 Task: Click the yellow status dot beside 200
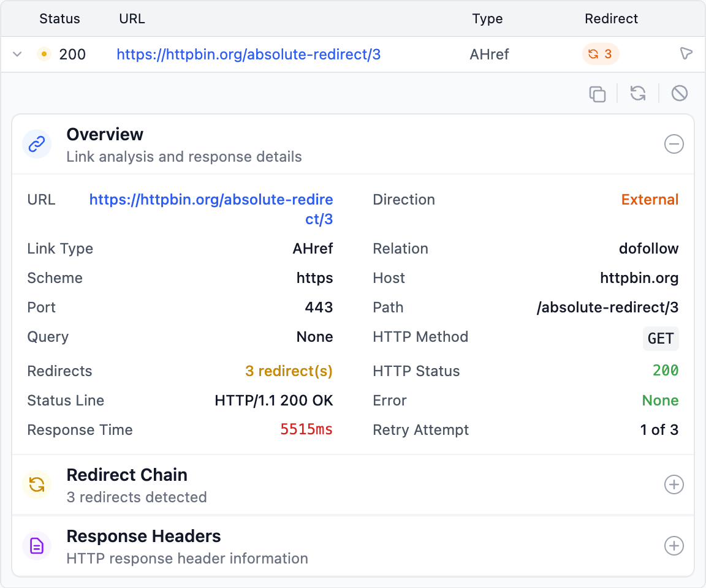[44, 55]
